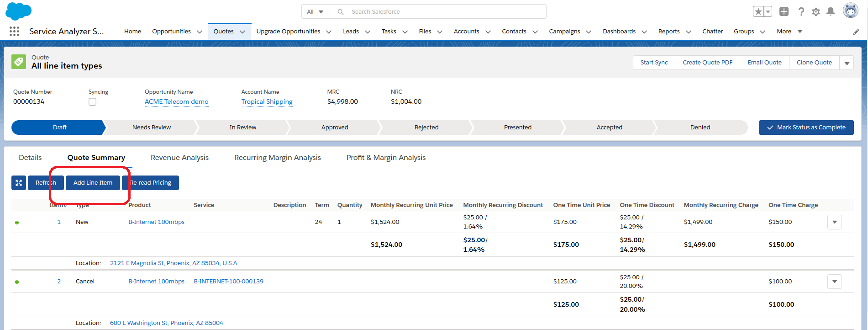Select the Accepted path stage
Viewport: 868px width, 330px height.
[x=609, y=128]
